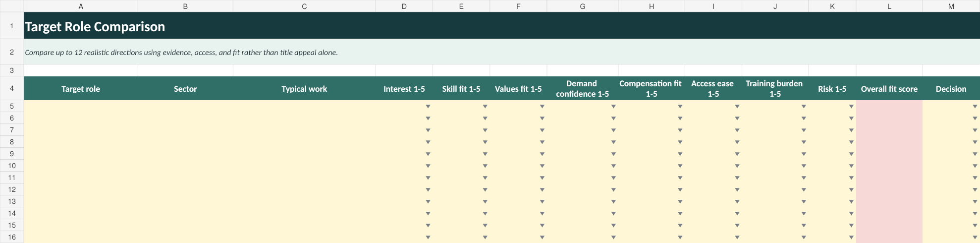Select row 9 header

coord(12,154)
